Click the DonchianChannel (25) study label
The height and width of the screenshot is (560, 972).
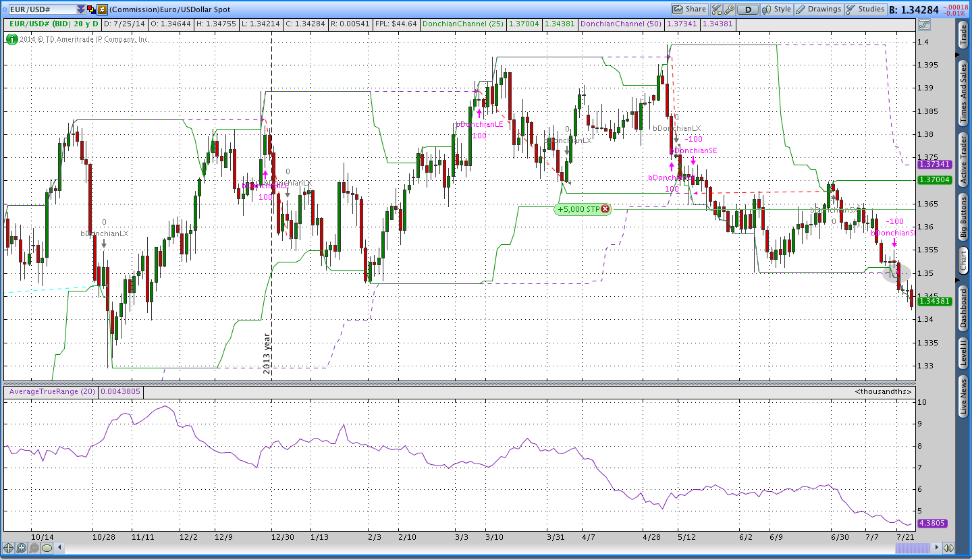click(x=462, y=24)
